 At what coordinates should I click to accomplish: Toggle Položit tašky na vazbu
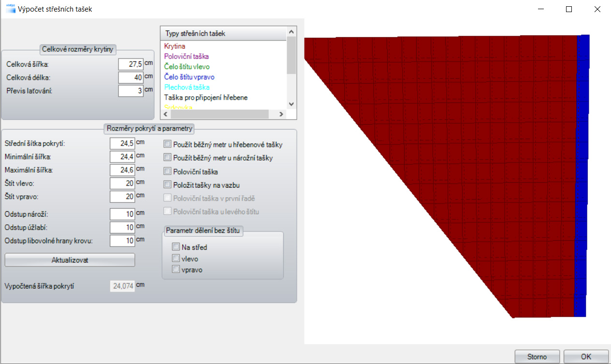click(x=168, y=184)
